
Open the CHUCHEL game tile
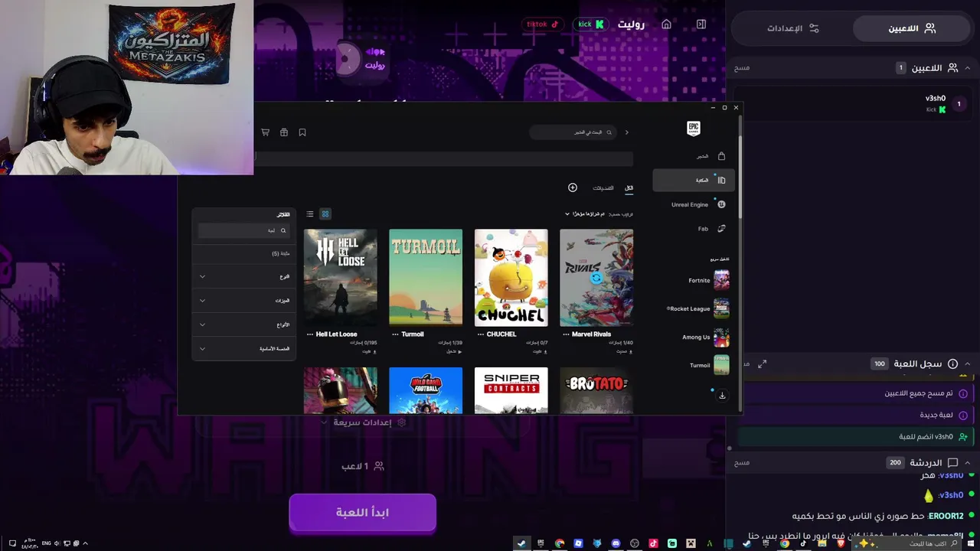pyautogui.click(x=511, y=278)
